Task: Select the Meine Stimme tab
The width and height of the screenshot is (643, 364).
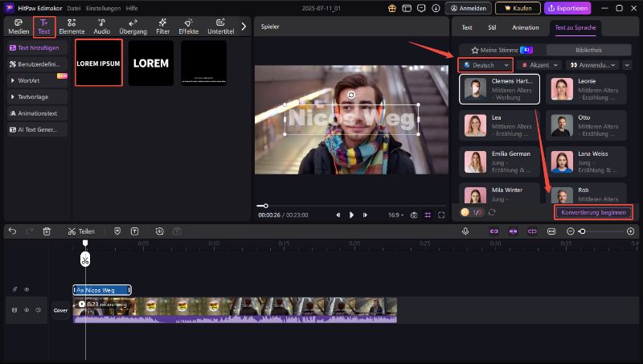Action: point(502,50)
